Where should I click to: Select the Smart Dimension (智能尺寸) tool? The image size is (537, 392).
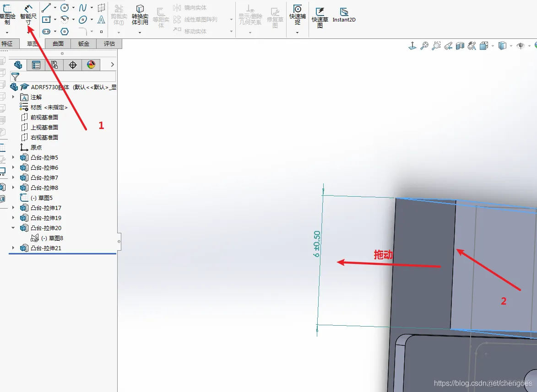[x=28, y=14]
